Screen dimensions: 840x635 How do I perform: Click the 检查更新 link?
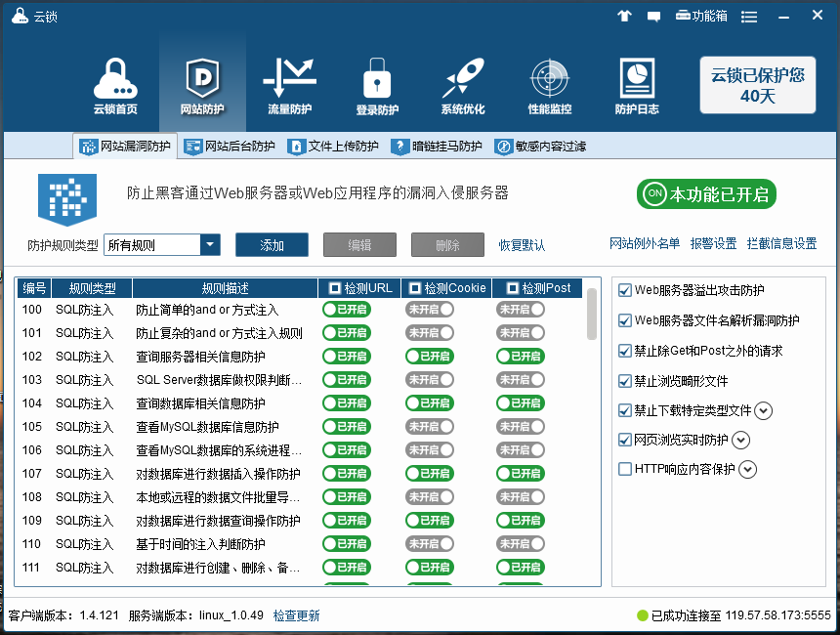[296, 615]
